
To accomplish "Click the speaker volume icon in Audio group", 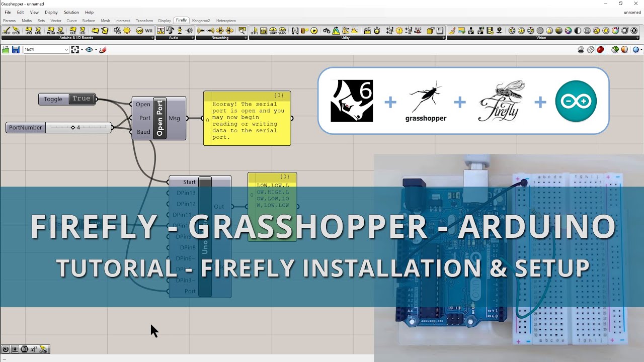I will [x=189, y=31].
